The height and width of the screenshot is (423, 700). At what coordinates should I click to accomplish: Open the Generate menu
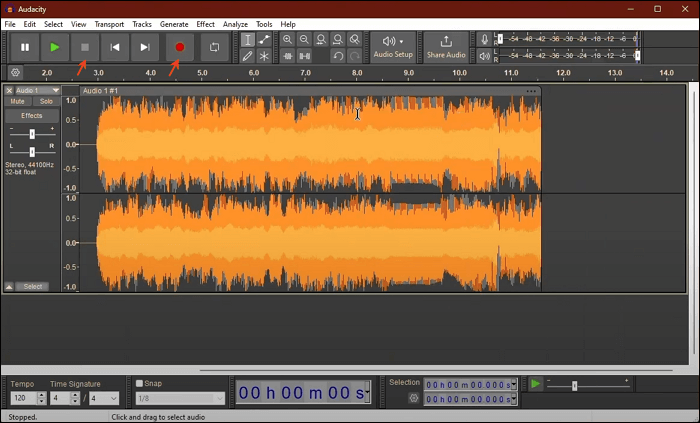tap(173, 24)
